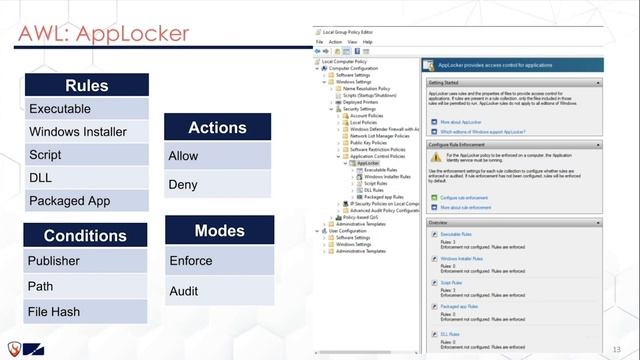
Task: Expand the Executable Rules node
Action: [353, 170]
